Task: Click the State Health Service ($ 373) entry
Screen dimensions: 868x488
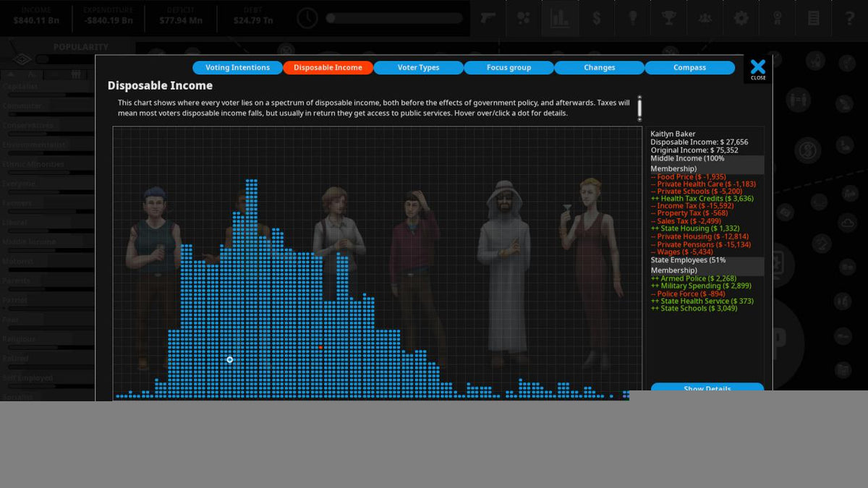Action: [x=702, y=301]
